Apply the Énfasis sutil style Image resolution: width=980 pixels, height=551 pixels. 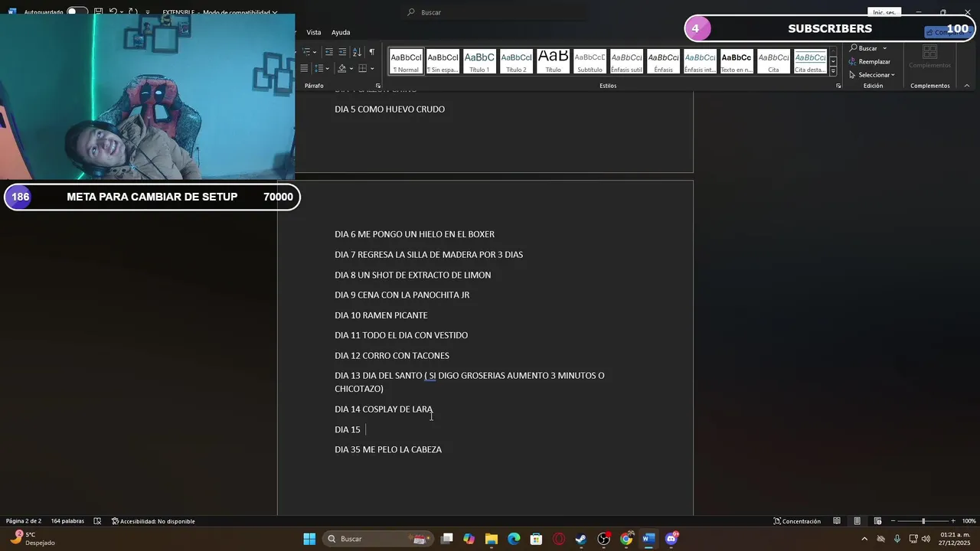point(626,61)
